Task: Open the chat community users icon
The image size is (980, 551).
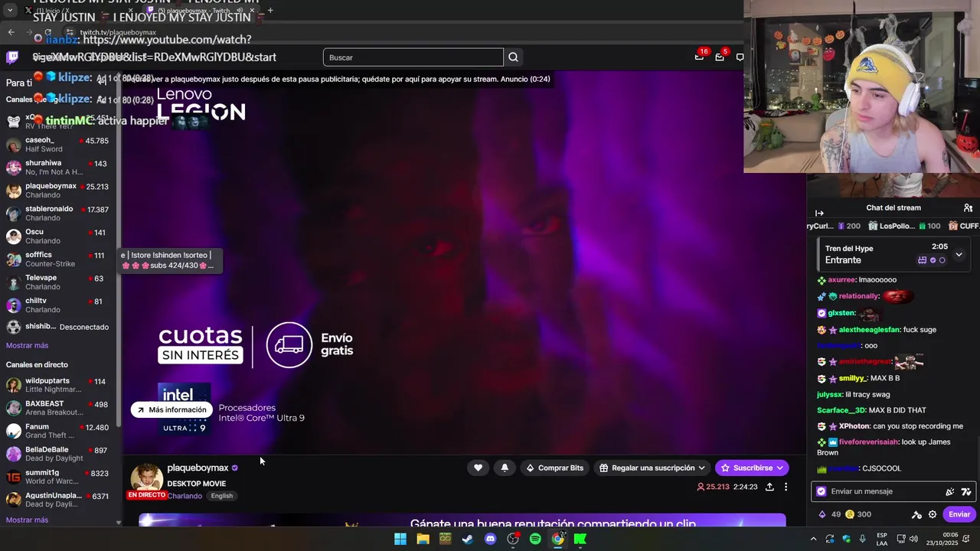Action: [x=968, y=208]
